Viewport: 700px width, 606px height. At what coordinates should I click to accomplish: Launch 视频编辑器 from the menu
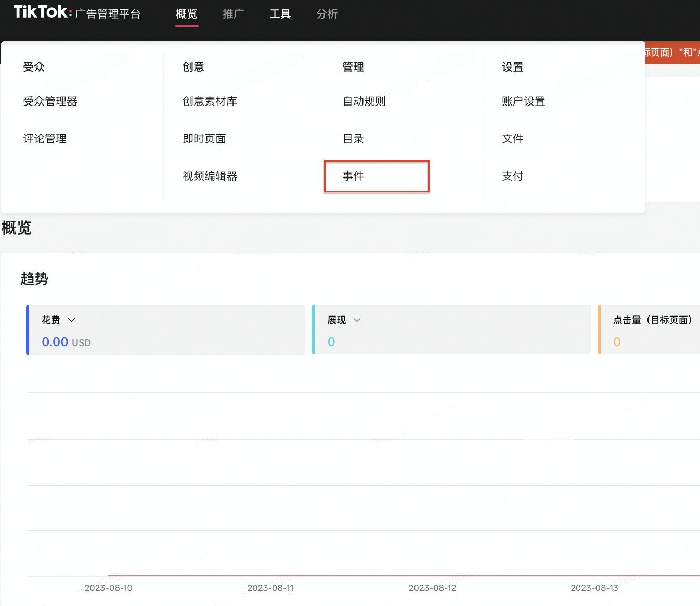(210, 176)
